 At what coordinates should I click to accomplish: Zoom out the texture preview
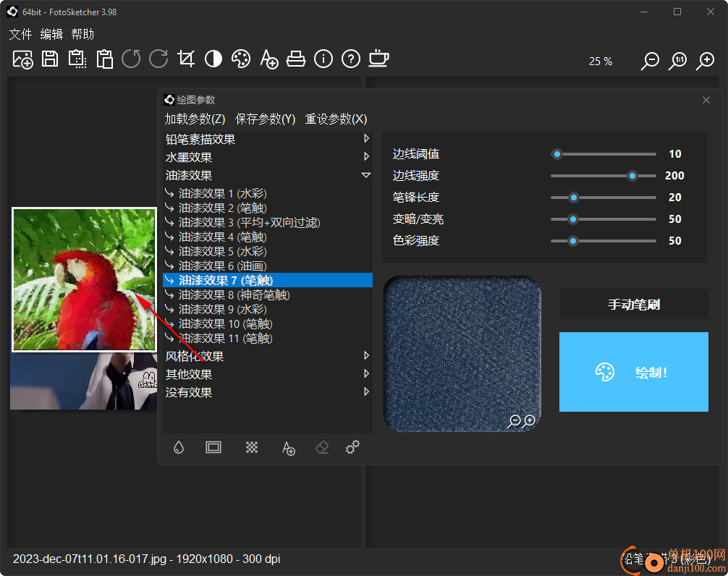point(514,421)
